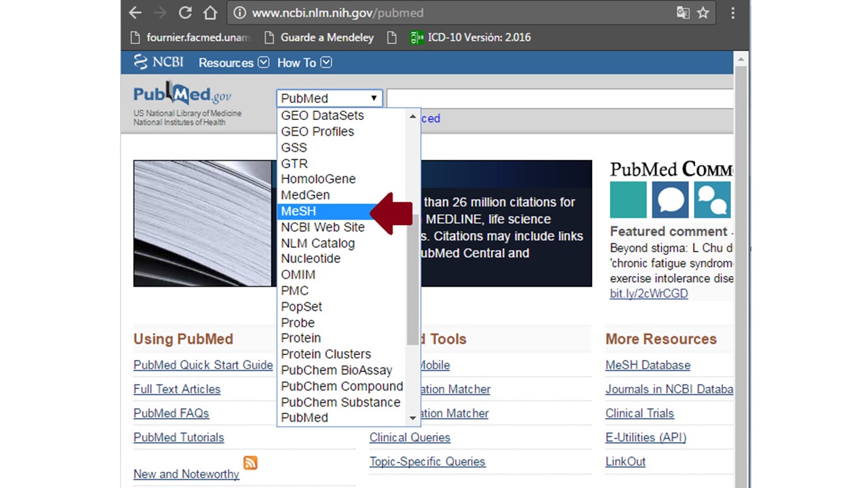868x488 pixels.
Task: Click the translate page icon
Action: [683, 13]
